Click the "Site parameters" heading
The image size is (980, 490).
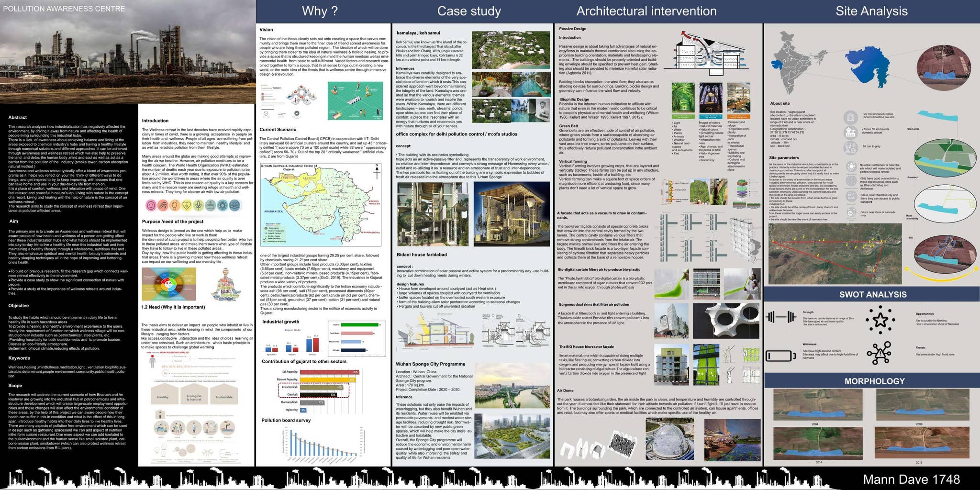tap(784, 157)
